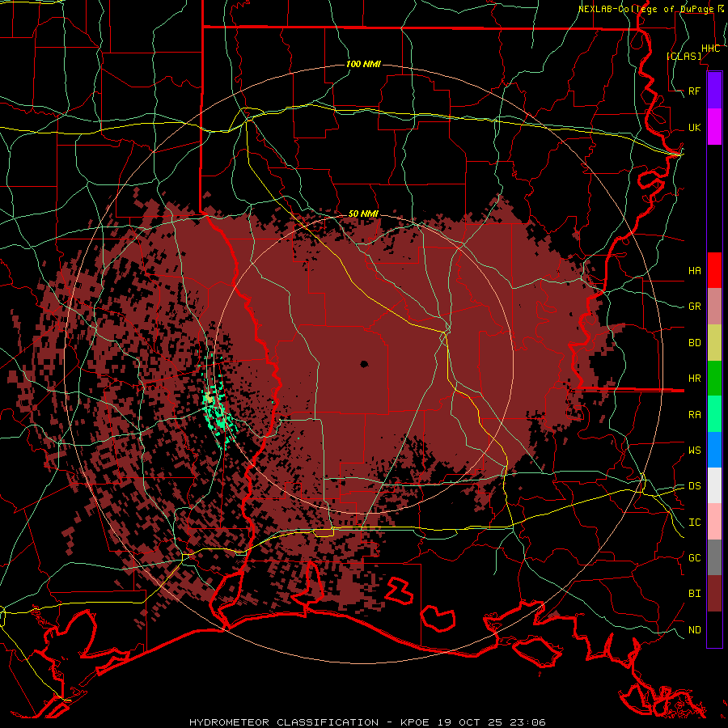Click the '[CLAS]' legend header text
This screenshot has width=728, height=728.
(x=684, y=56)
